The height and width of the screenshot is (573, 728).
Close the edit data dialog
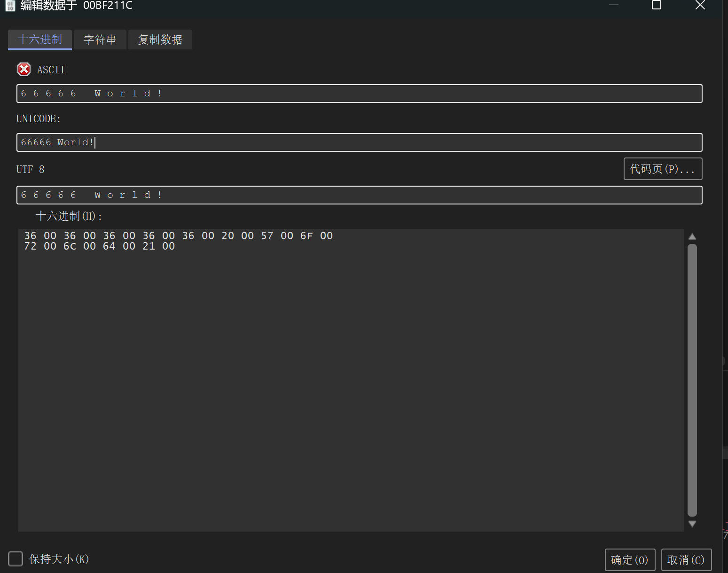tap(700, 5)
